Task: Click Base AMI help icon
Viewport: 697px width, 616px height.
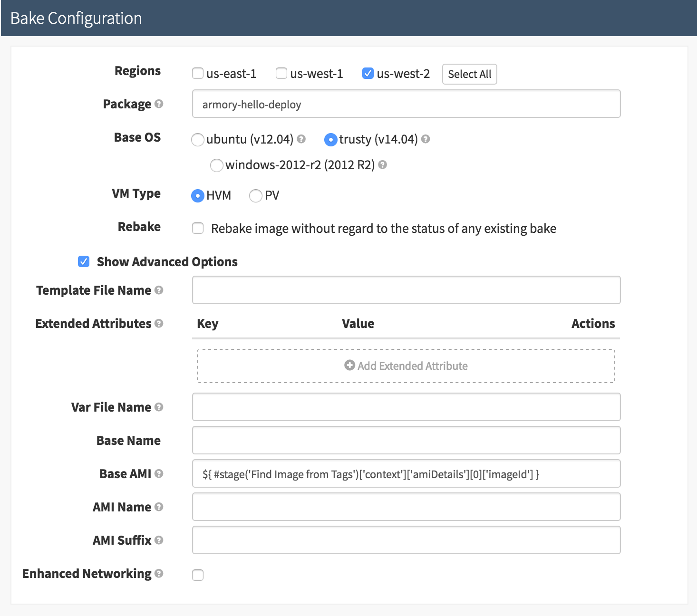Action: point(159,473)
